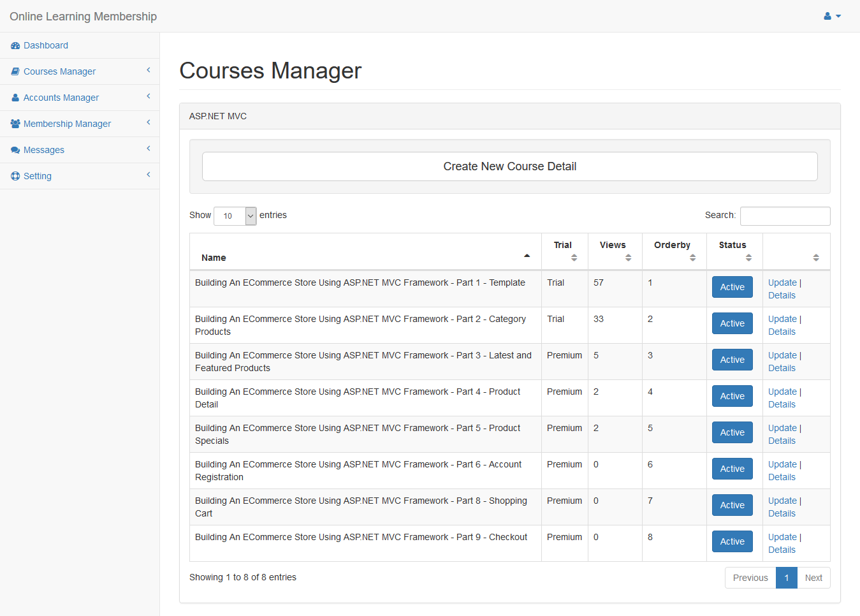The width and height of the screenshot is (860, 616).
Task: Click Update link for Part 5 - Product Specials
Action: tap(782, 428)
